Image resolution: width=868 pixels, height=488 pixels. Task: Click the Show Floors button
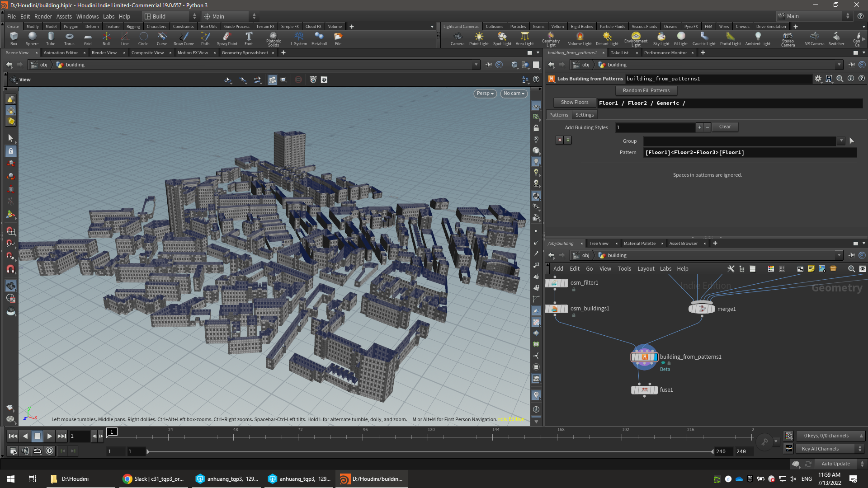pyautogui.click(x=574, y=103)
